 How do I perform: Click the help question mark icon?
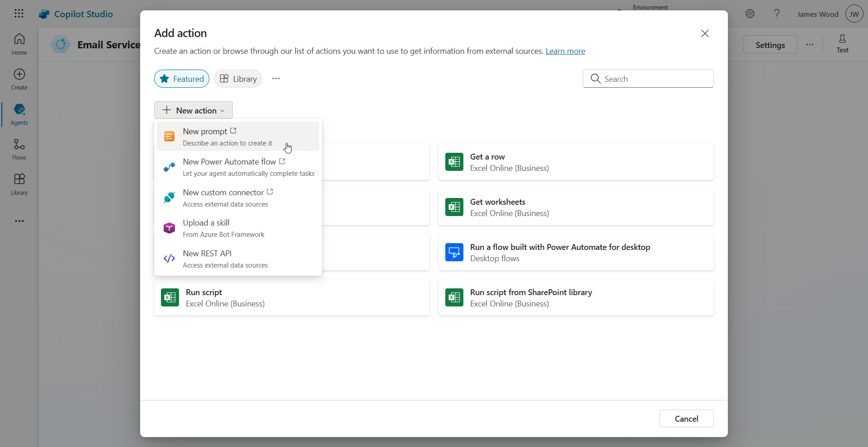point(777,14)
